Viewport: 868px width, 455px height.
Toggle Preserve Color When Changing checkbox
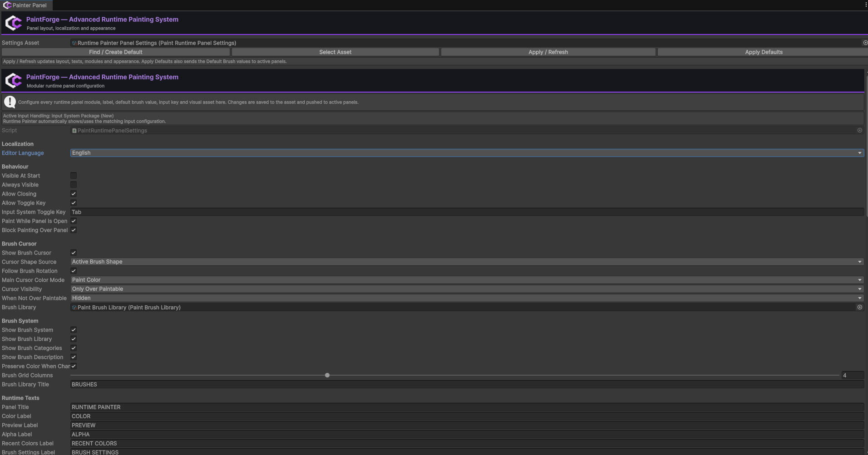pos(74,366)
